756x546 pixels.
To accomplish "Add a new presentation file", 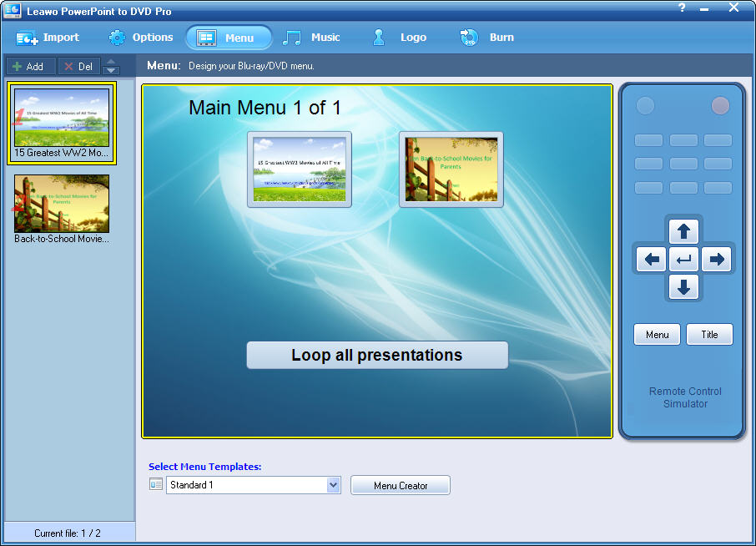I will 30,67.
